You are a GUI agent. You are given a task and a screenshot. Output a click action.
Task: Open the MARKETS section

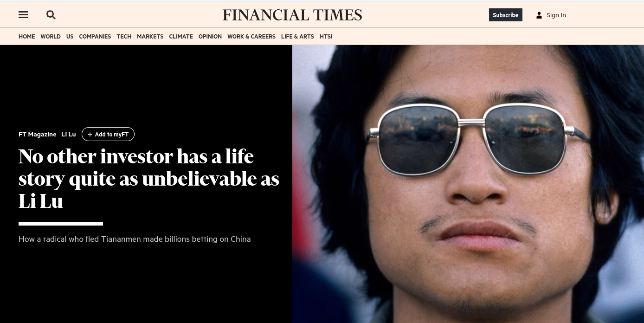click(x=150, y=36)
